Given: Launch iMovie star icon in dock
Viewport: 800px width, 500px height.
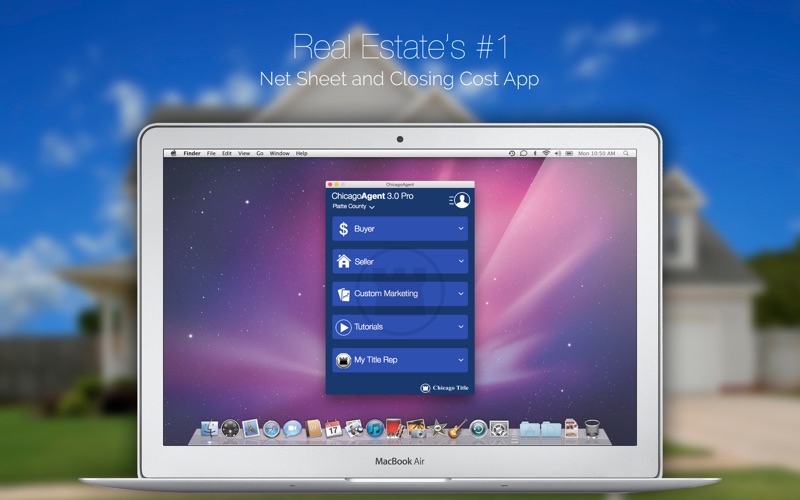Looking at the screenshot, I should coord(437,429).
